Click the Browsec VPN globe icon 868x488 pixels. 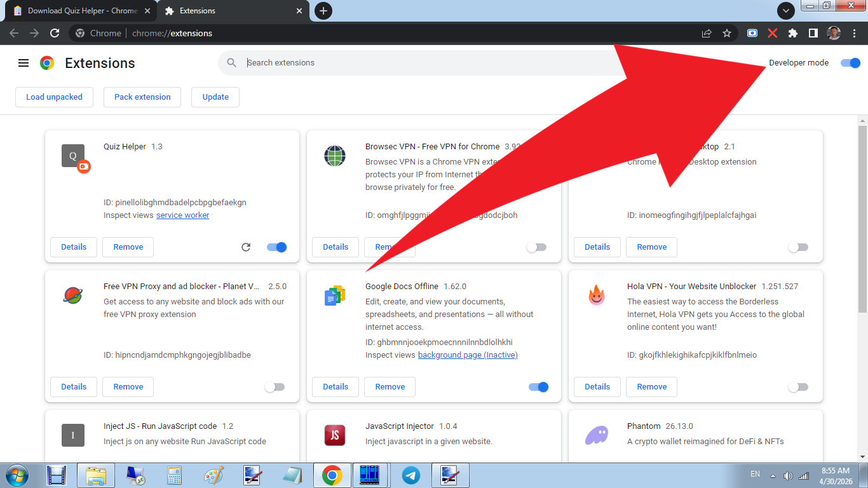click(x=335, y=156)
